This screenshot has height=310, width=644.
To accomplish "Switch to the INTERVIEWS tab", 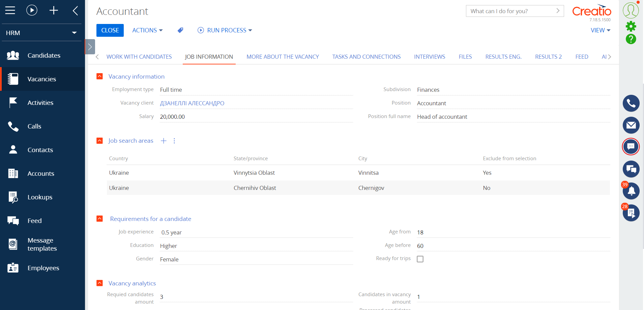I will (x=430, y=57).
